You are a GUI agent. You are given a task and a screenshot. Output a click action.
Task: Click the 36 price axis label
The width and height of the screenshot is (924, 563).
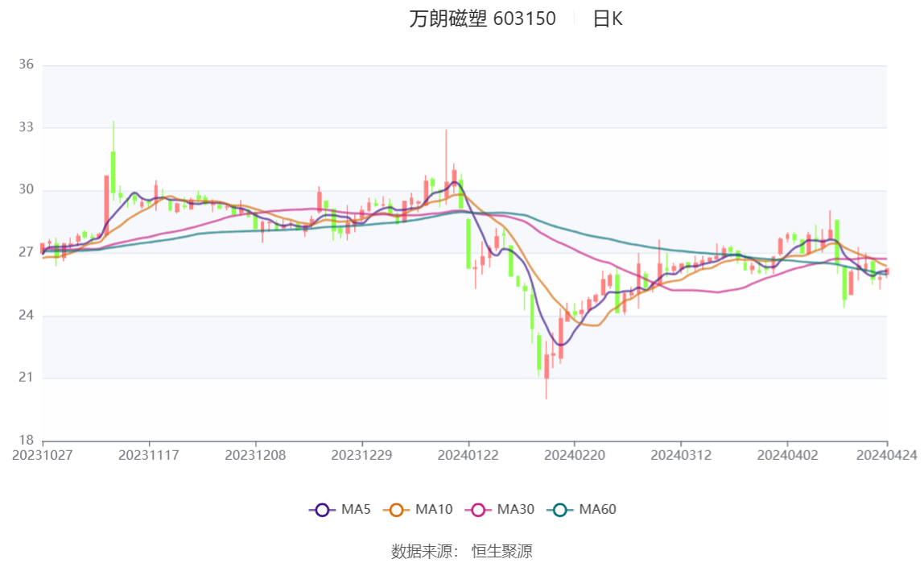[x=26, y=64]
